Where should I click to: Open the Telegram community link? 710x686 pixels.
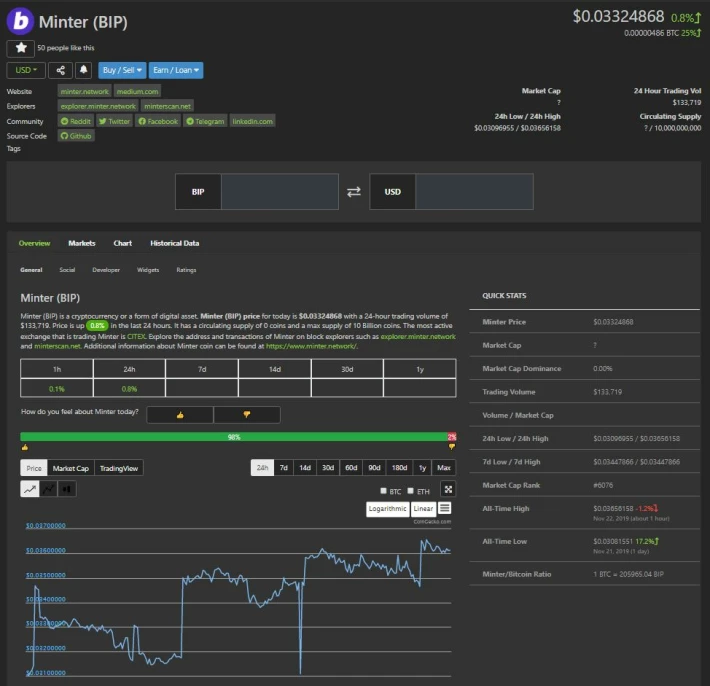[205, 121]
